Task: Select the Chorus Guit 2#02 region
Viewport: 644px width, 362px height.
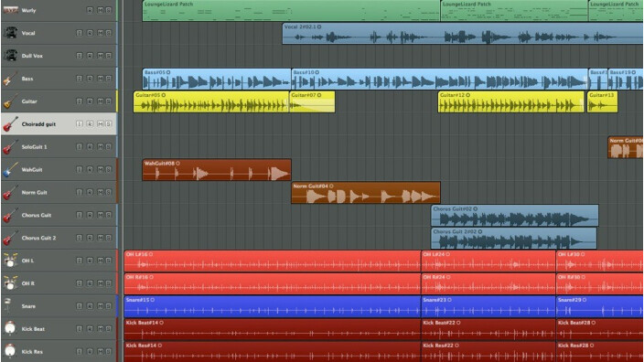Action: [514, 238]
